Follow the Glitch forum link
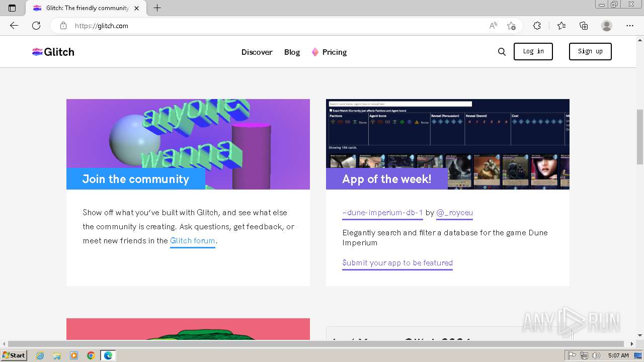 point(193,241)
